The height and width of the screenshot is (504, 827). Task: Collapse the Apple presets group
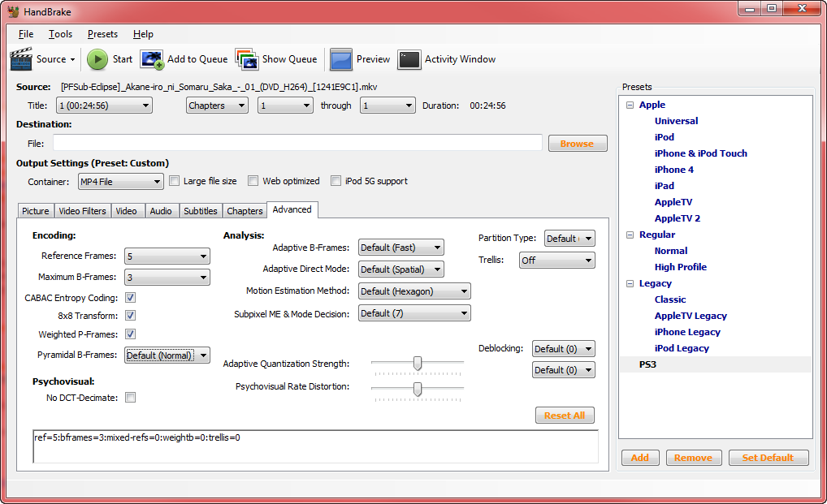pyautogui.click(x=630, y=105)
